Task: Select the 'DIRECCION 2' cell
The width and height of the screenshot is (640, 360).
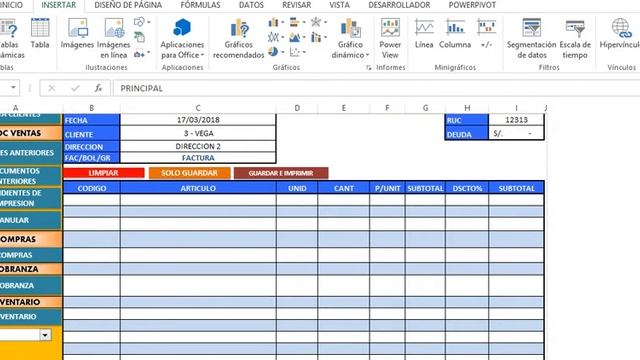Action: [x=198, y=146]
